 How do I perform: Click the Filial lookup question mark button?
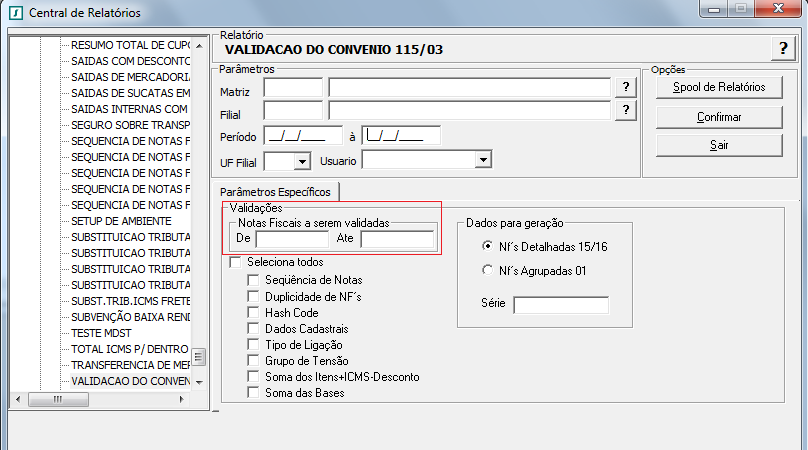point(626,110)
